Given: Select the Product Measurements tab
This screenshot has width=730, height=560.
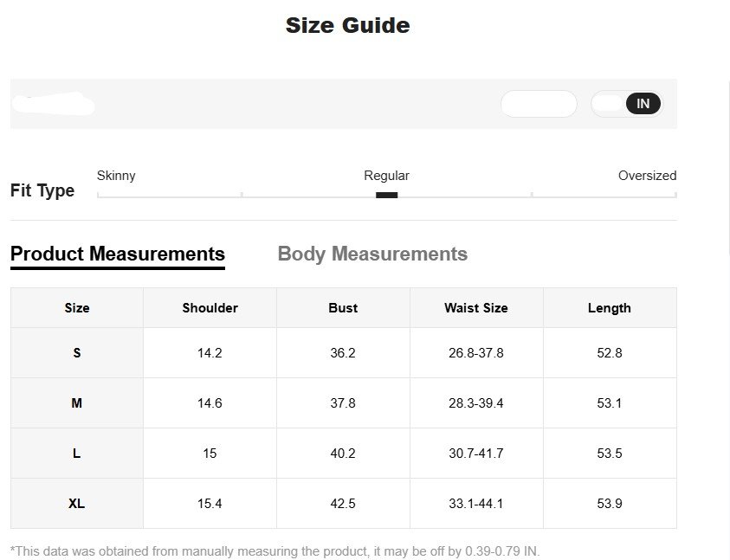Looking at the screenshot, I should point(118,254).
